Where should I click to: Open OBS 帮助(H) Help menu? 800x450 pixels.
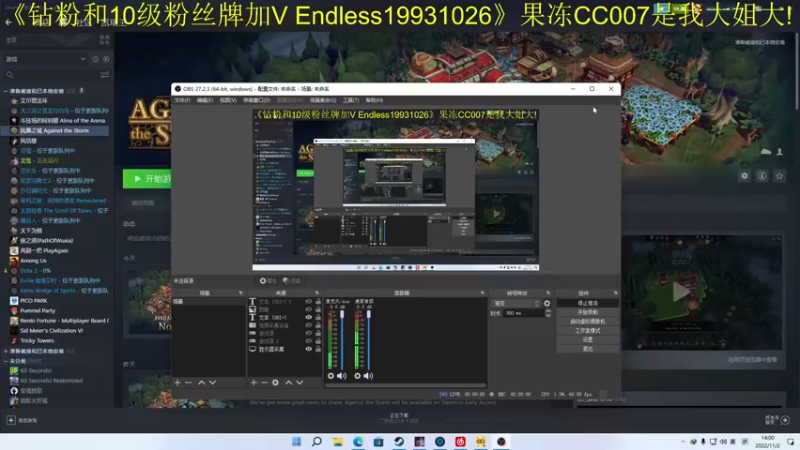pos(374,101)
